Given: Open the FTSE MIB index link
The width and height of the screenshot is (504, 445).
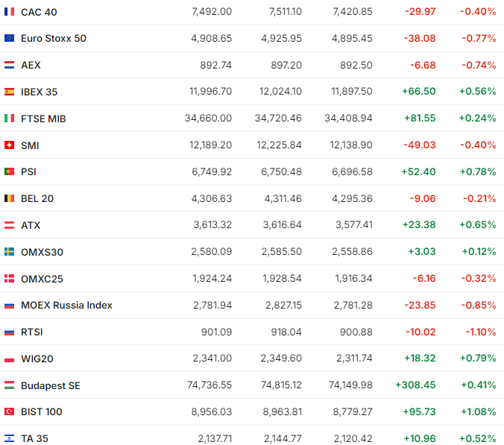Looking at the screenshot, I should (43, 119).
